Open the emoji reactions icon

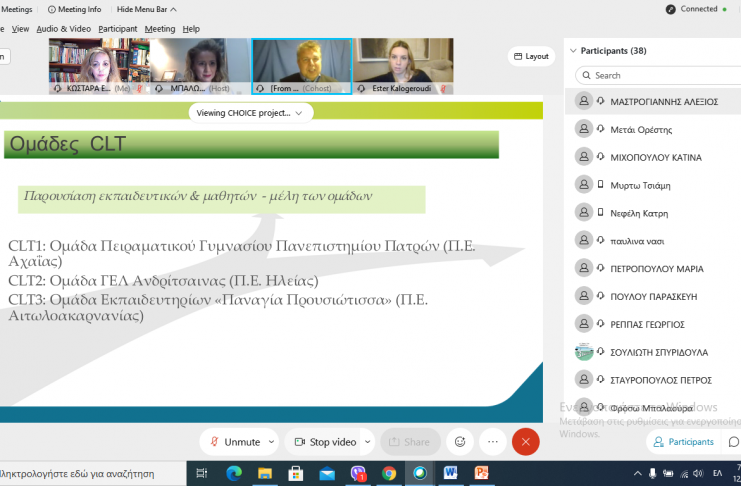click(460, 442)
